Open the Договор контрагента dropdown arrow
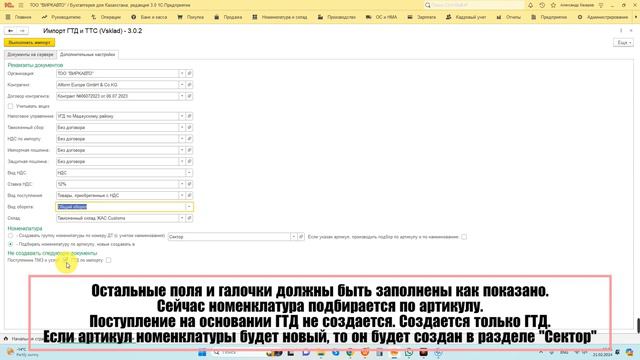 [x=182, y=96]
